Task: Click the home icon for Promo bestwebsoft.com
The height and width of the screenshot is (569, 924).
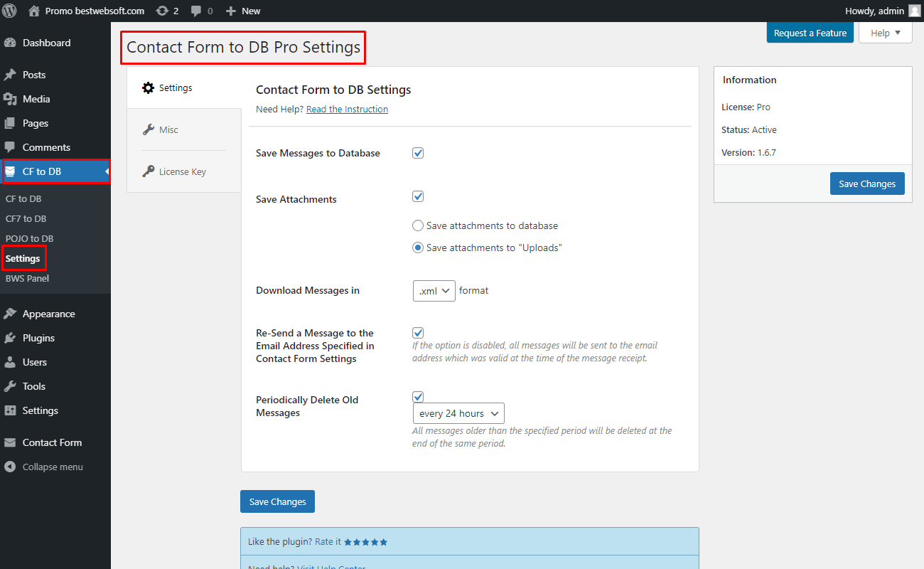Action: click(34, 11)
